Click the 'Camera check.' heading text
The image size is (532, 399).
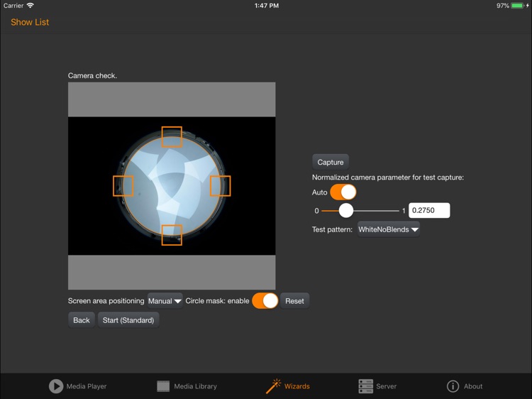pos(92,76)
